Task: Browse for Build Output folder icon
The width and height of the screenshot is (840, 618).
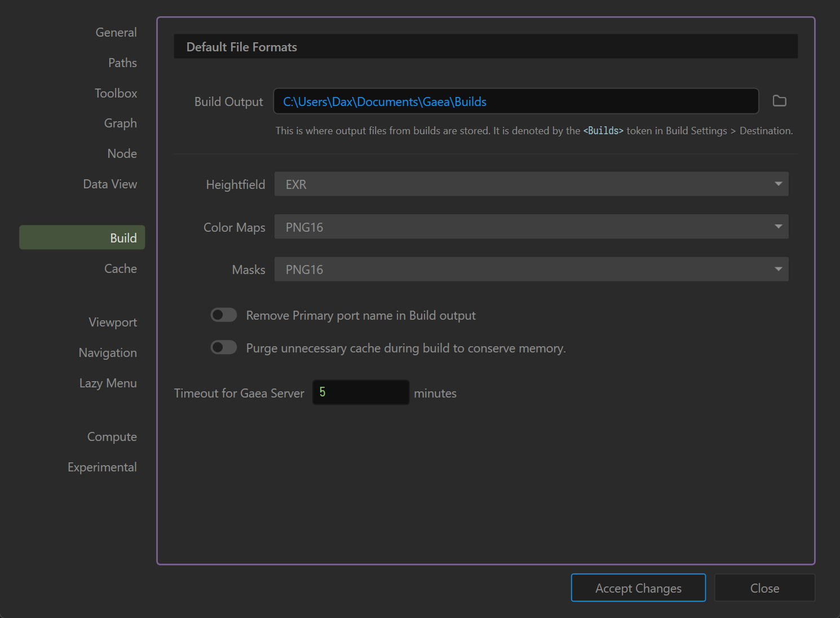Action: (779, 101)
